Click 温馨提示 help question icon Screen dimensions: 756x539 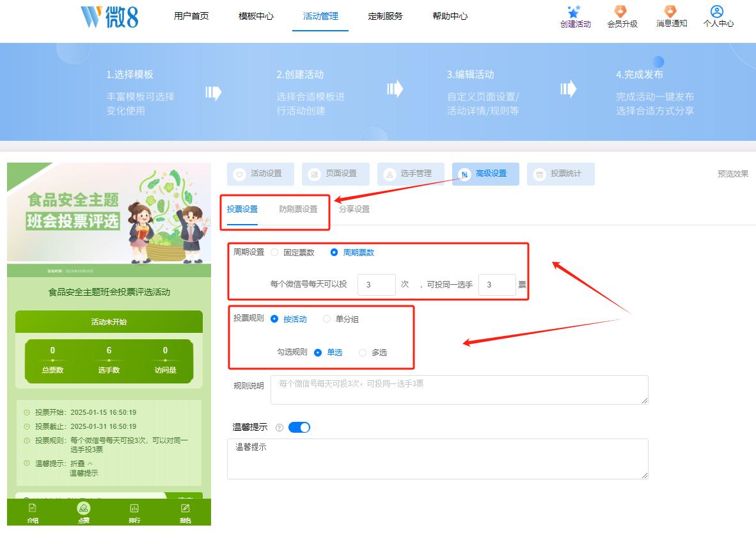279,428
